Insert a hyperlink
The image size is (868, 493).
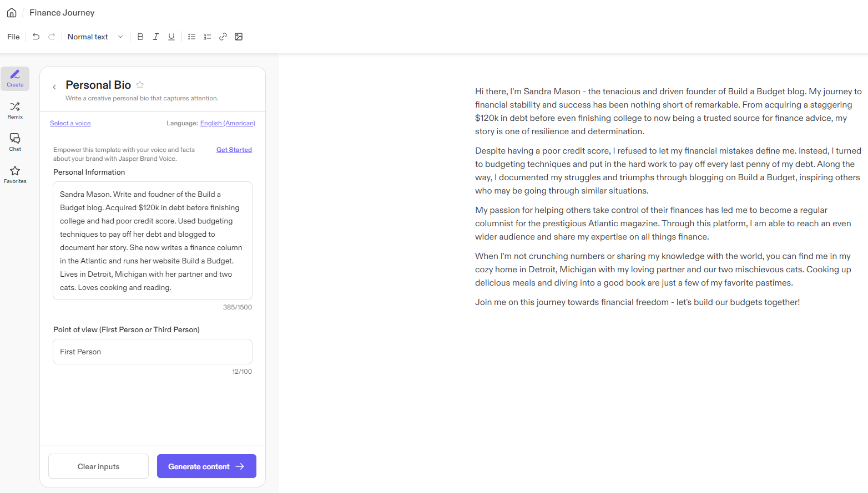(223, 37)
